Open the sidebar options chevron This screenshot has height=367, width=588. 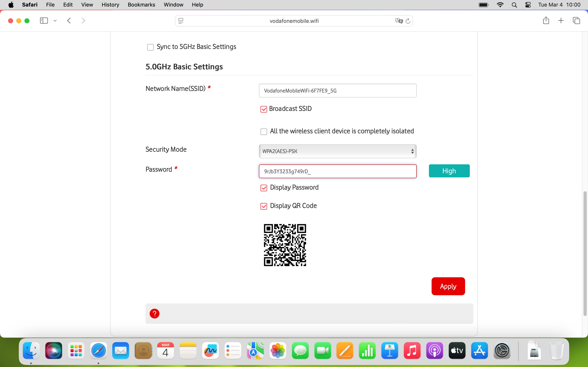[x=55, y=21]
